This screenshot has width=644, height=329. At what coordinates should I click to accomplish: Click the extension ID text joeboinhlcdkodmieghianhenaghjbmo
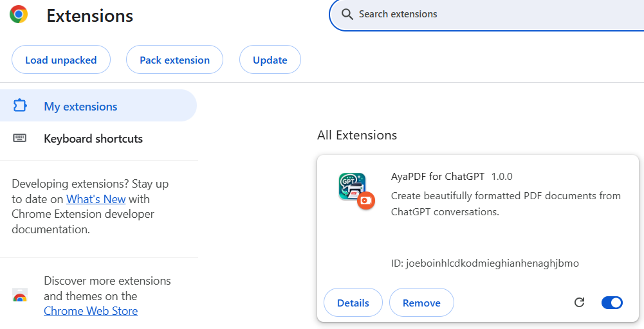point(492,263)
